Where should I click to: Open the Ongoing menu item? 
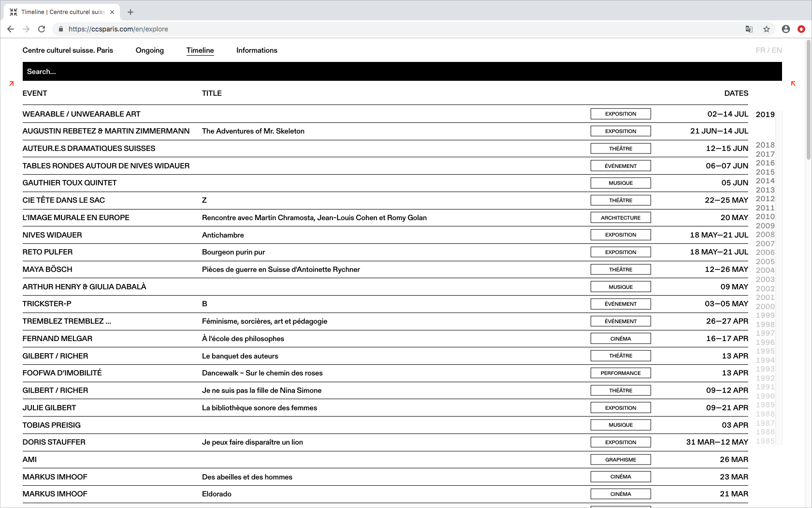[149, 50]
